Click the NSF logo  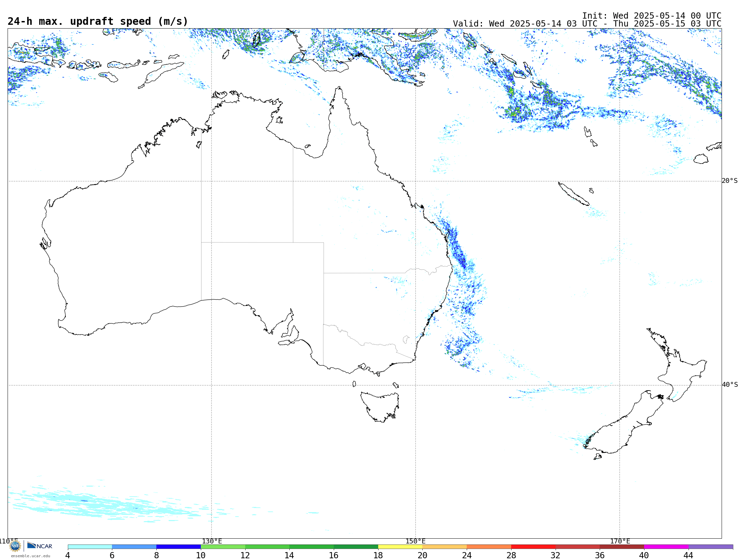click(15, 546)
